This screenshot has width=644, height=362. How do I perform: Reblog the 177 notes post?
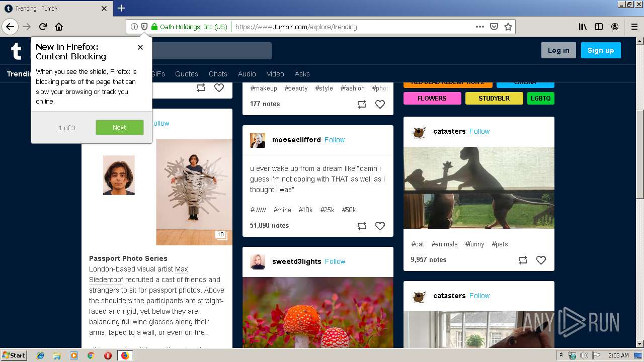click(x=362, y=104)
